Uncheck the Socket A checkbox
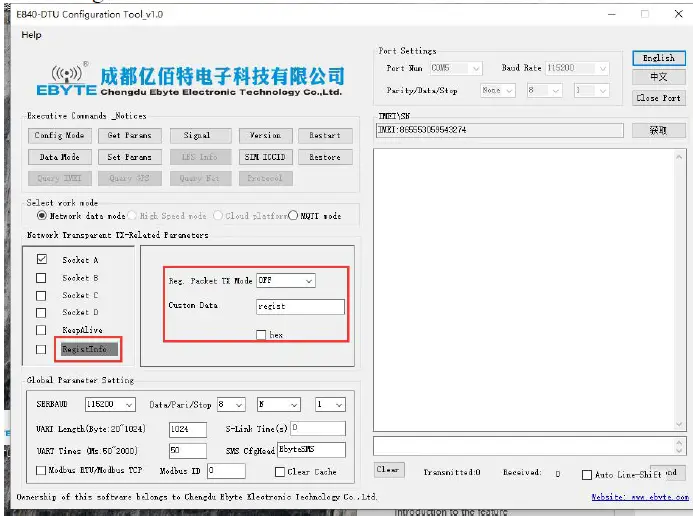 coord(42,259)
